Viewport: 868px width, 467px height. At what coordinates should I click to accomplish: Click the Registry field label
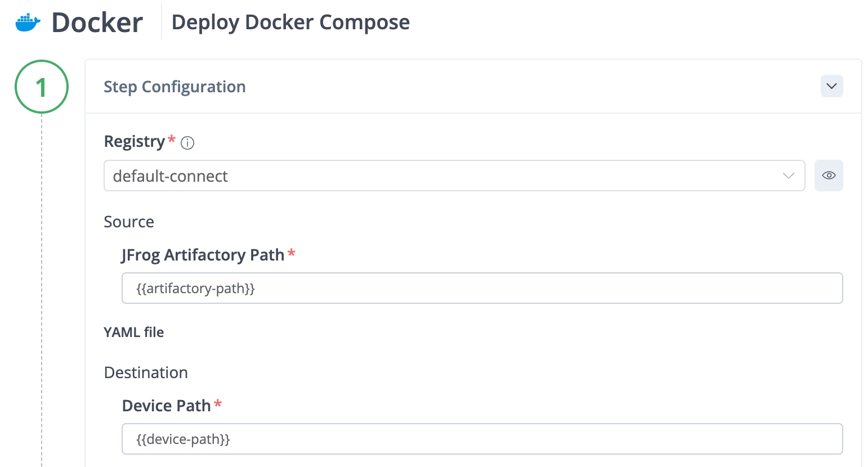tap(134, 141)
